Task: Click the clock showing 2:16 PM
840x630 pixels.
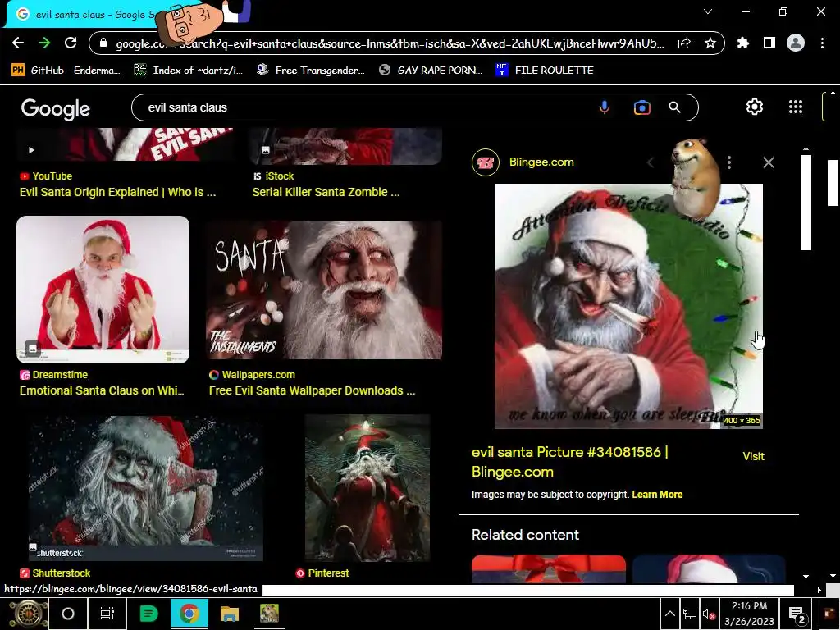Action: click(749, 614)
